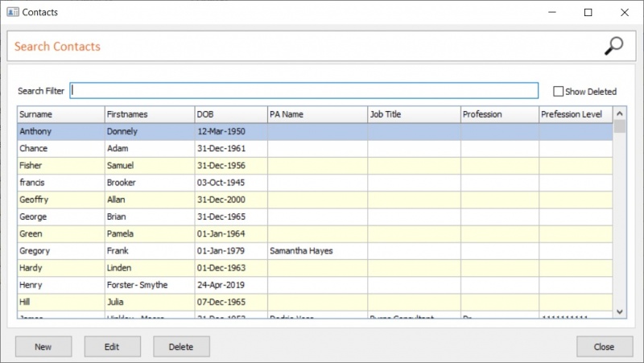Click firstname Samuel cell

click(150, 166)
